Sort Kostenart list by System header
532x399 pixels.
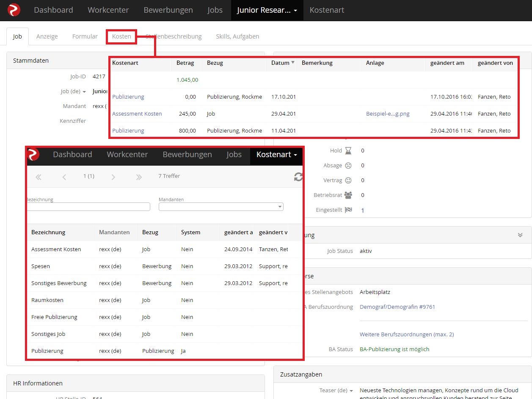point(190,232)
